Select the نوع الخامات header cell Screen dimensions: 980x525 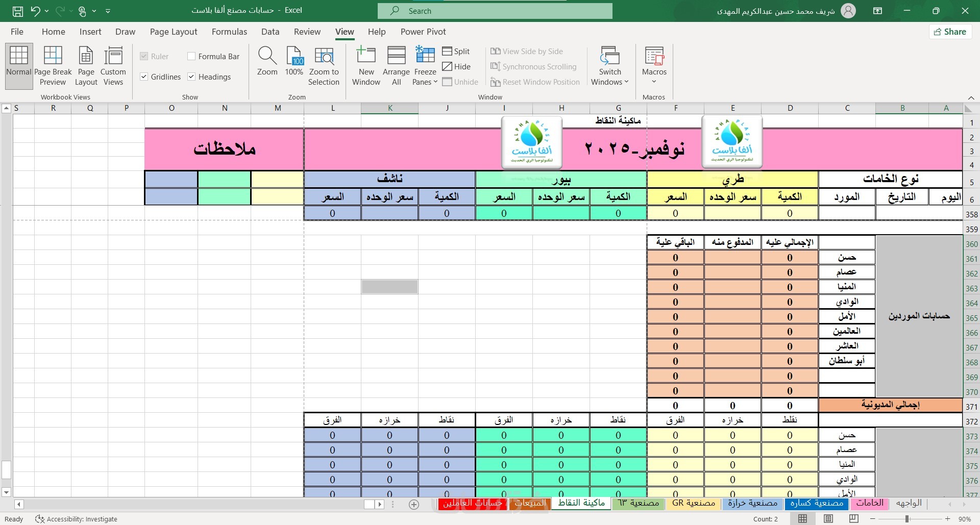[x=890, y=179]
